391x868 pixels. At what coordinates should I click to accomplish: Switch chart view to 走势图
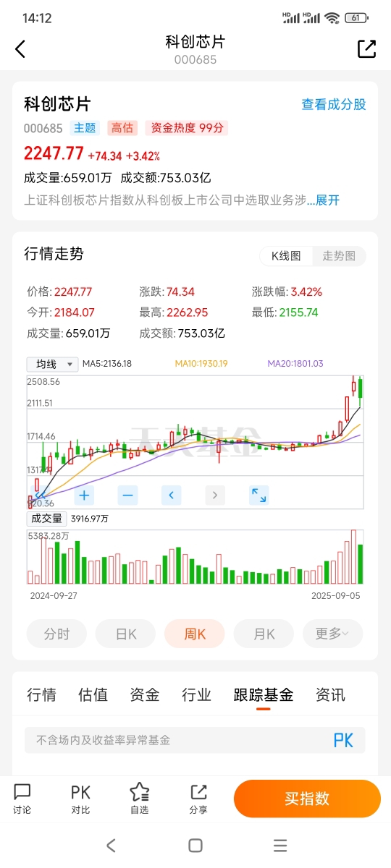coord(339,256)
